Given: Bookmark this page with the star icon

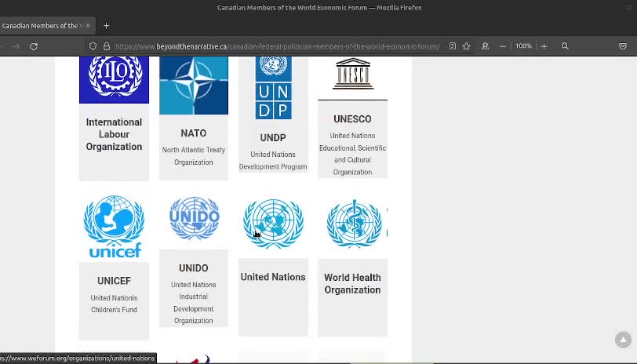Looking at the screenshot, I should click(466, 46).
